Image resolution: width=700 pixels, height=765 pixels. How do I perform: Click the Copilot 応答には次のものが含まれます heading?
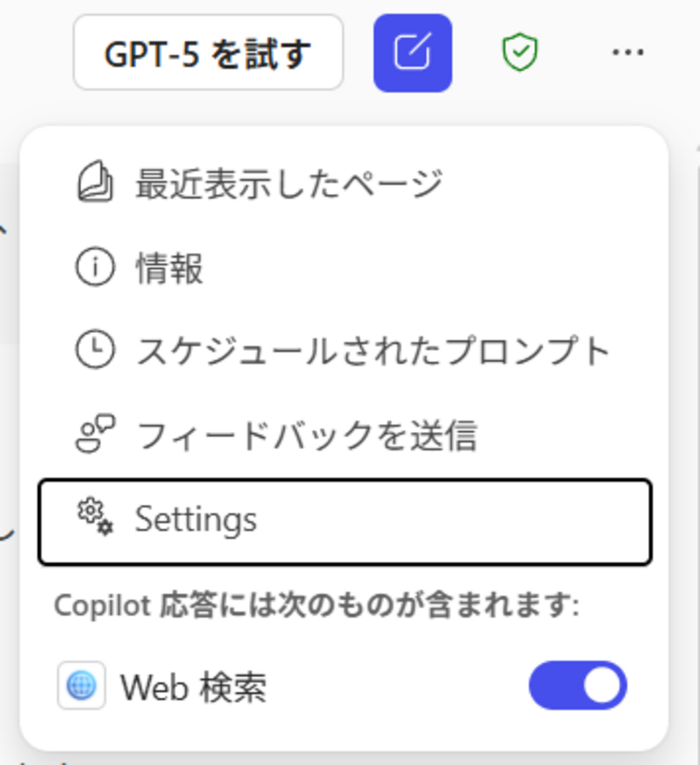[317, 606]
